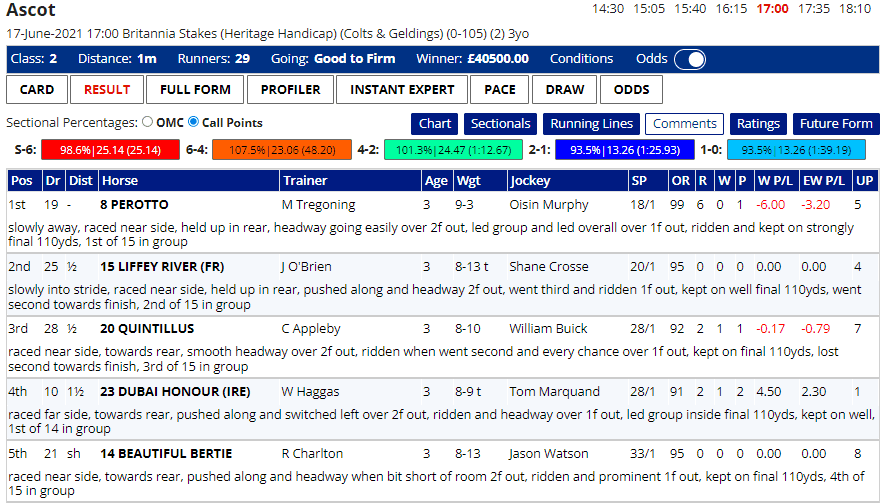Click the green 4-2 sectional bar
This screenshot has width=881, height=503.
pyautogui.click(x=453, y=150)
